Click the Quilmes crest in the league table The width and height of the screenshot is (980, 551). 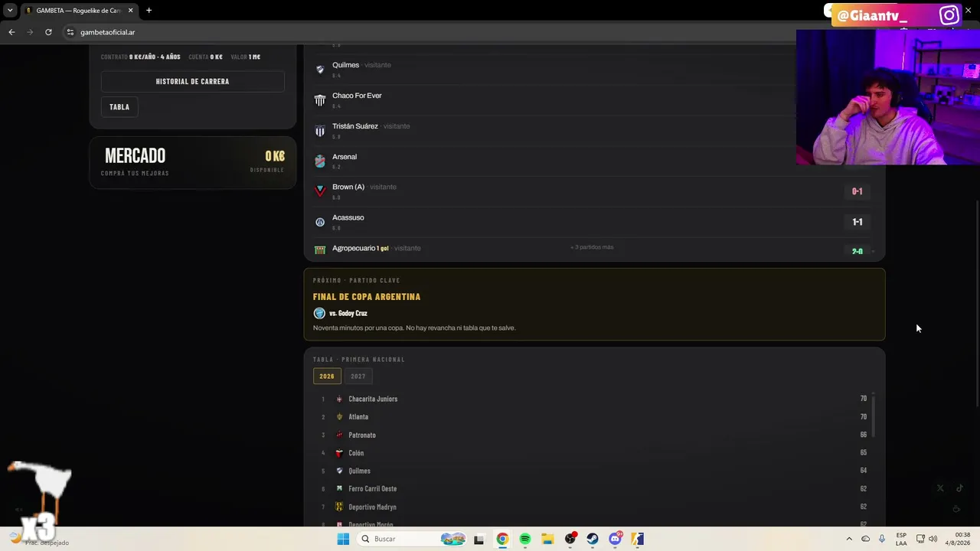[x=339, y=471]
